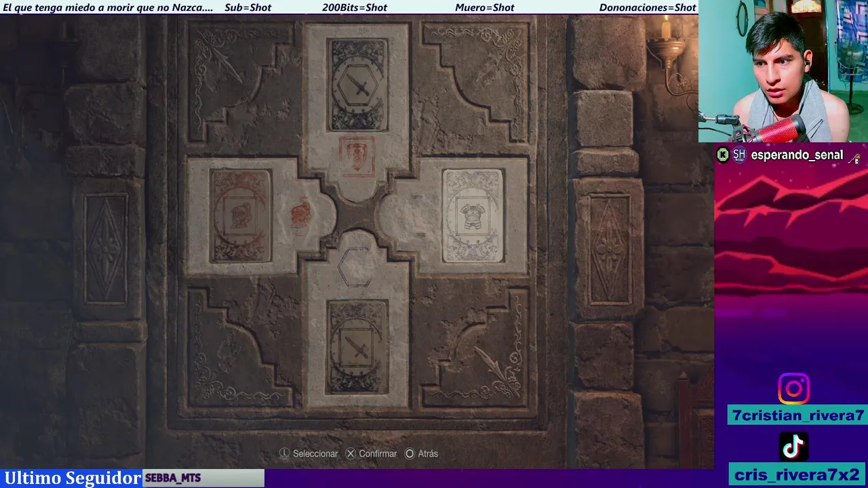This screenshot has width=868, height=488.
Task: Click the cris_rivera7x2 TikTok handle
Action: pos(797,474)
